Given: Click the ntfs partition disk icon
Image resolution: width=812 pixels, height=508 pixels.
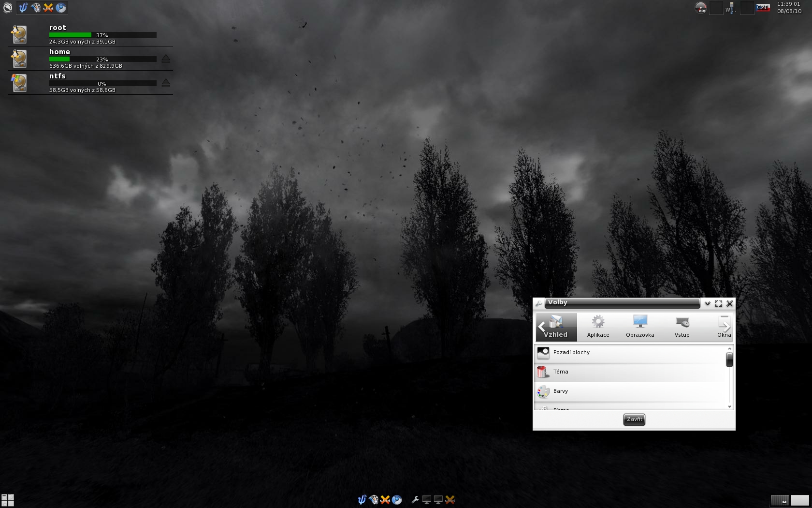Looking at the screenshot, I should tap(19, 83).
